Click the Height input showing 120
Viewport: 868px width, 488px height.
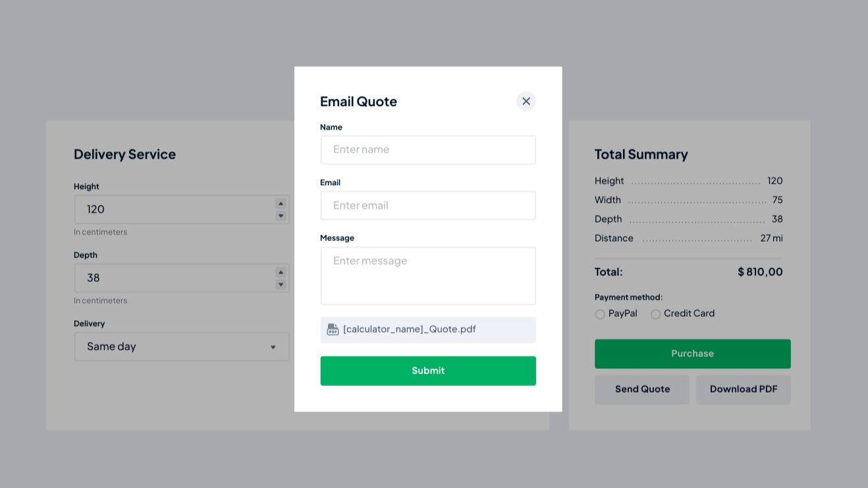(x=175, y=209)
